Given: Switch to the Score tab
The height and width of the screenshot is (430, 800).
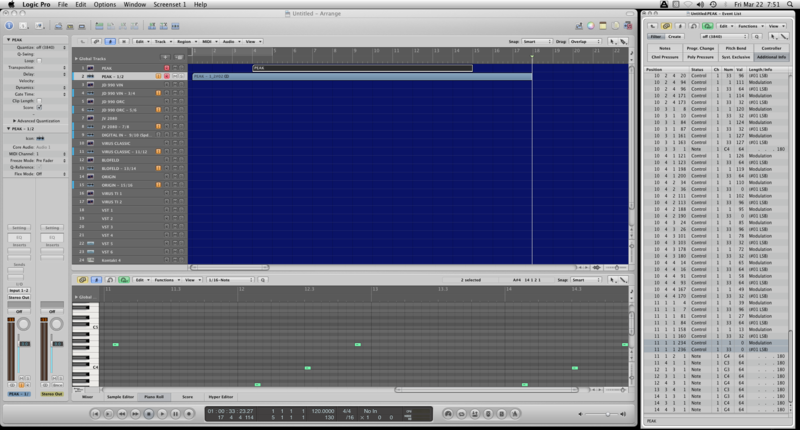Looking at the screenshot, I should (187, 396).
